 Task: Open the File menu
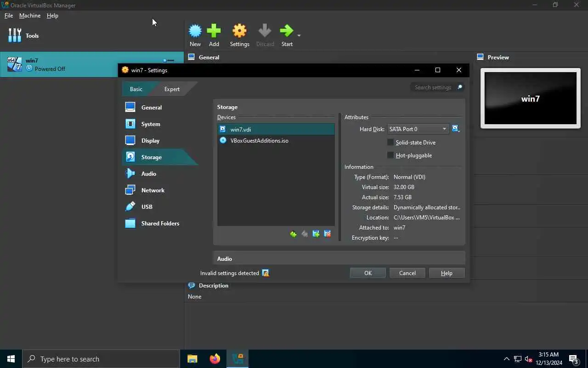coord(9,15)
